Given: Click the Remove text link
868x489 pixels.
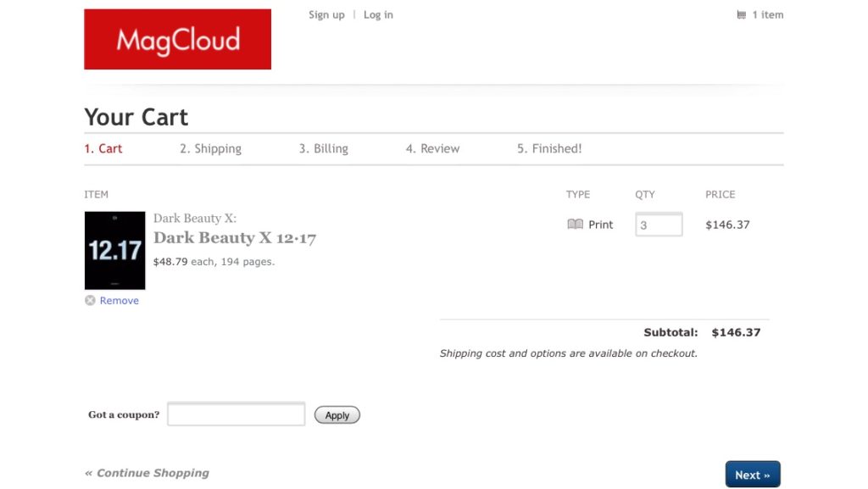Looking at the screenshot, I should pos(120,301).
